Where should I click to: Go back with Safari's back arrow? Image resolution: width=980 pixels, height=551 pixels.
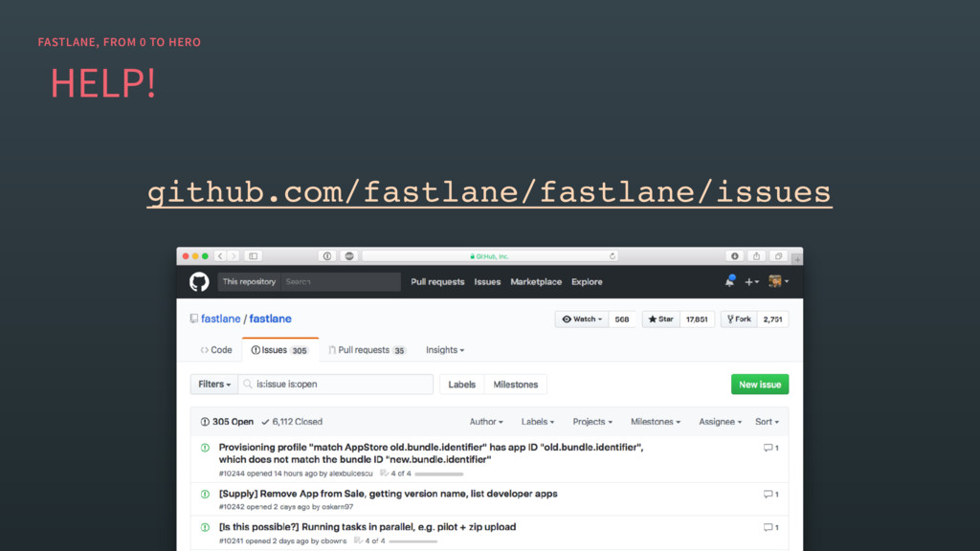(220, 256)
